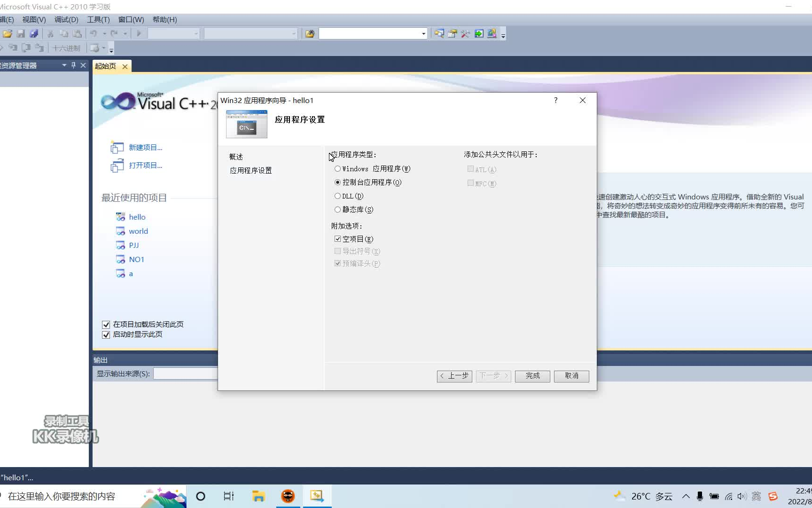Open the File Explorer taskbar icon
This screenshot has height=508, width=812.
(x=258, y=496)
